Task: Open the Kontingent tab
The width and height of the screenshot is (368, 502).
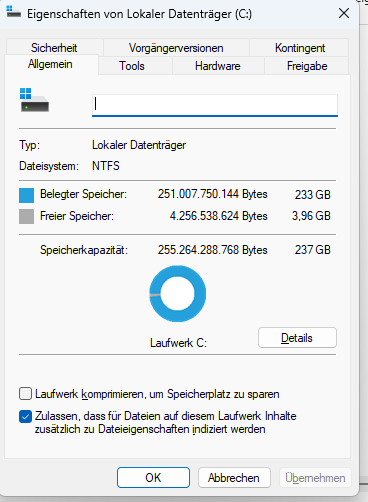Action: click(x=300, y=48)
